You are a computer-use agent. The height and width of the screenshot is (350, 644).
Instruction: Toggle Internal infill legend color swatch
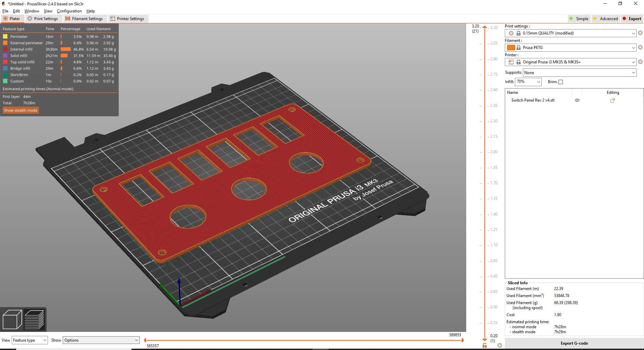(x=5, y=49)
